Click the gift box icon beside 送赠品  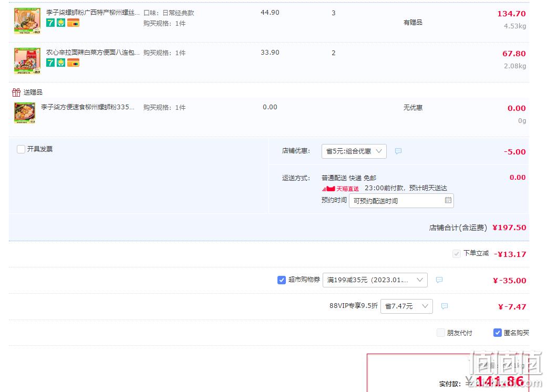point(16,92)
